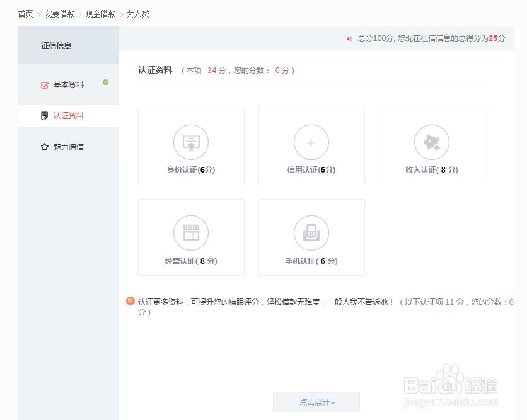Click the pink tip icon before the 认证更多资料 message
The image size is (527, 420).
(x=131, y=301)
